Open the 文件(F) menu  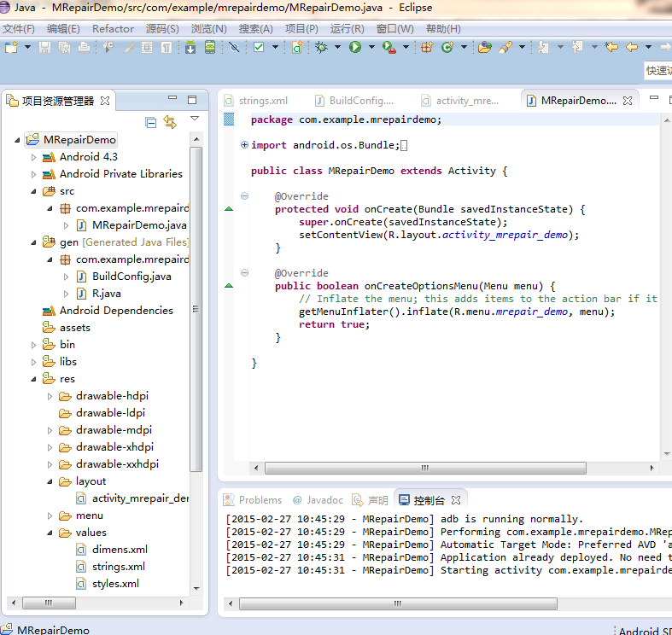pos(19,29)
